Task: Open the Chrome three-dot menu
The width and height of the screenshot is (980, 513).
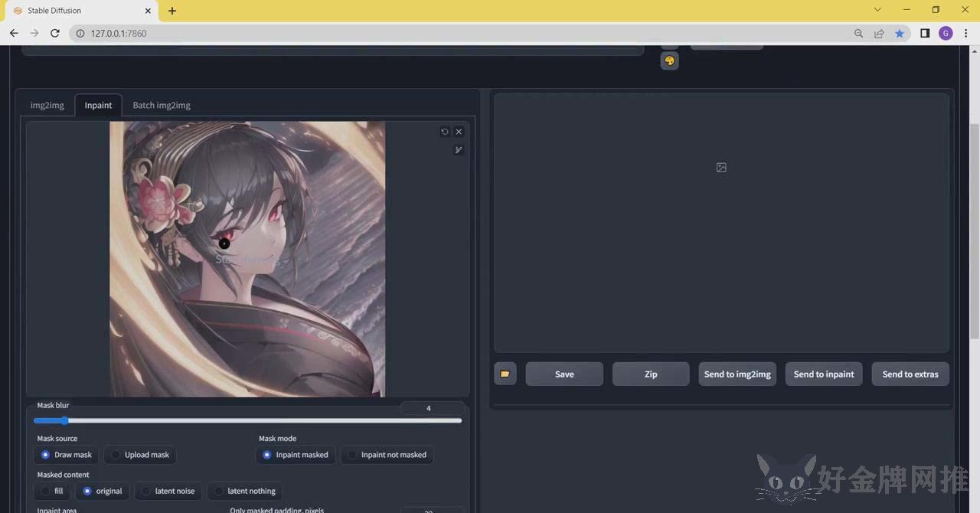Action: 966,33
